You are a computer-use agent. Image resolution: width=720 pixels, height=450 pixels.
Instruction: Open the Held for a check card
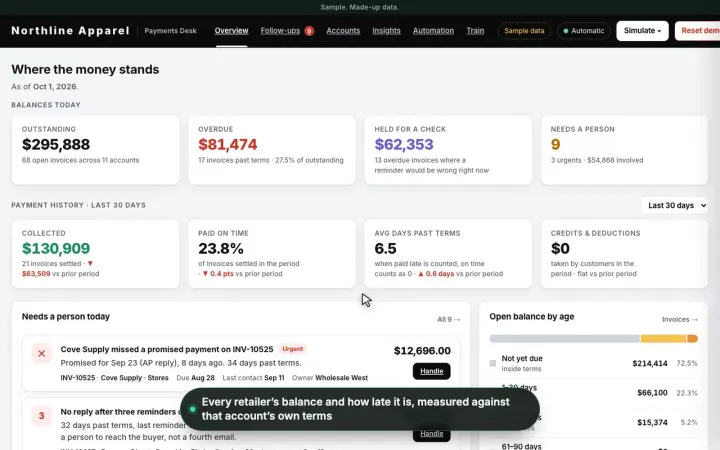(x=448, y=150)
